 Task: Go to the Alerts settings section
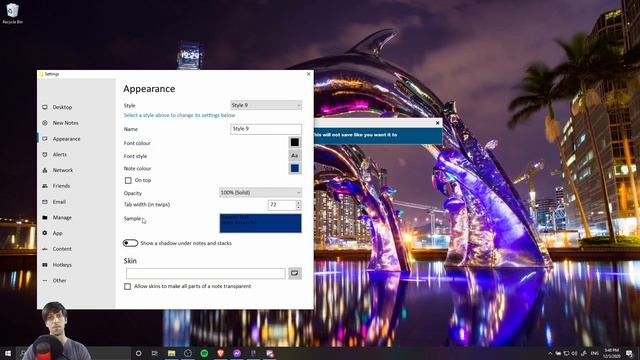pyautogui.click(x=60, y=155)
